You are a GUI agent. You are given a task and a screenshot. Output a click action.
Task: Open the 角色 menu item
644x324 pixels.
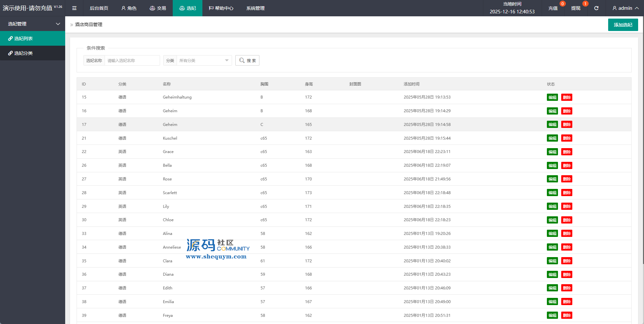129,8
